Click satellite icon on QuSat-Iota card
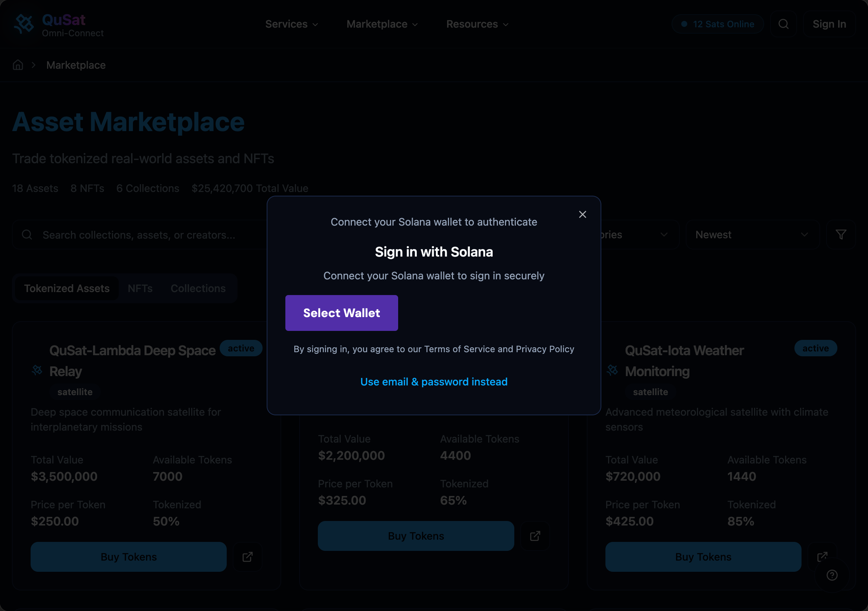868x611 pixels. [612, 370]
